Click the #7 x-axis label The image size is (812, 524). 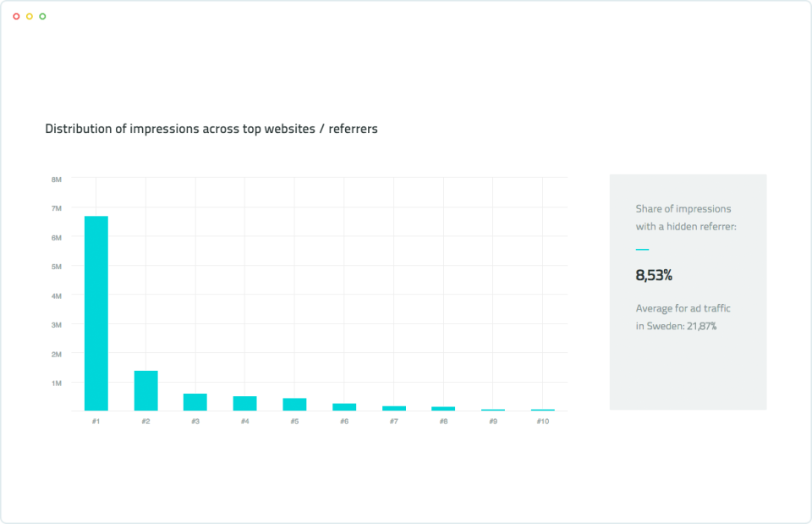(394, 421)
